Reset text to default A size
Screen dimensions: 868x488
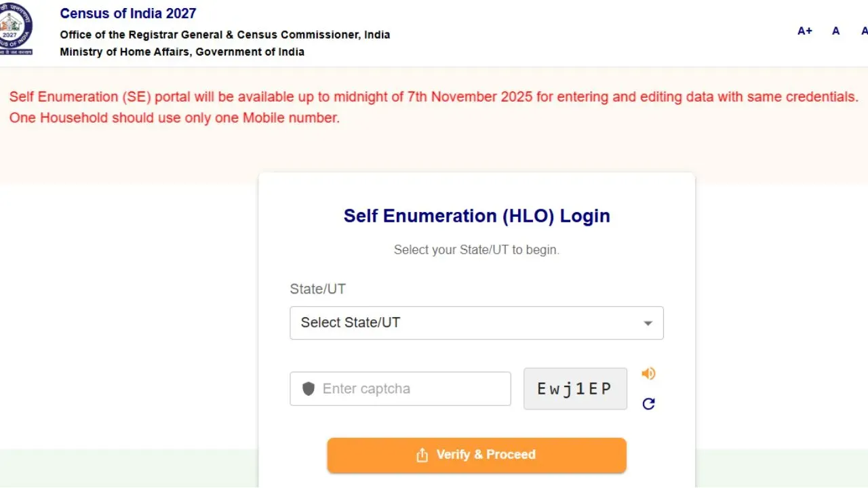[x=836, y=30]
